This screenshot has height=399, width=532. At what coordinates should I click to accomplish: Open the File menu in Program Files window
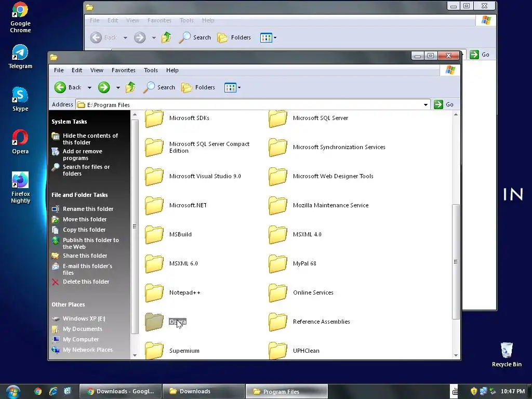[59, 70]
